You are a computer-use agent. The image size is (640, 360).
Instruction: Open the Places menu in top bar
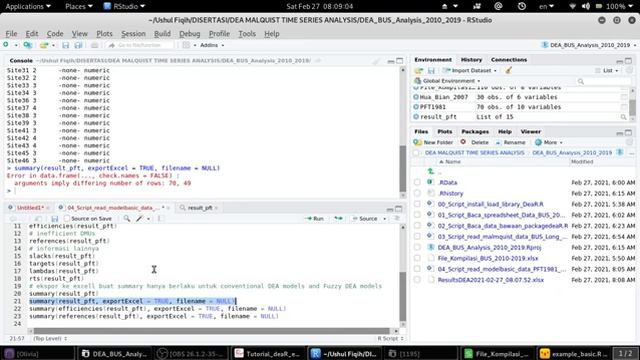pyautogui.click(x=79, y=6)
